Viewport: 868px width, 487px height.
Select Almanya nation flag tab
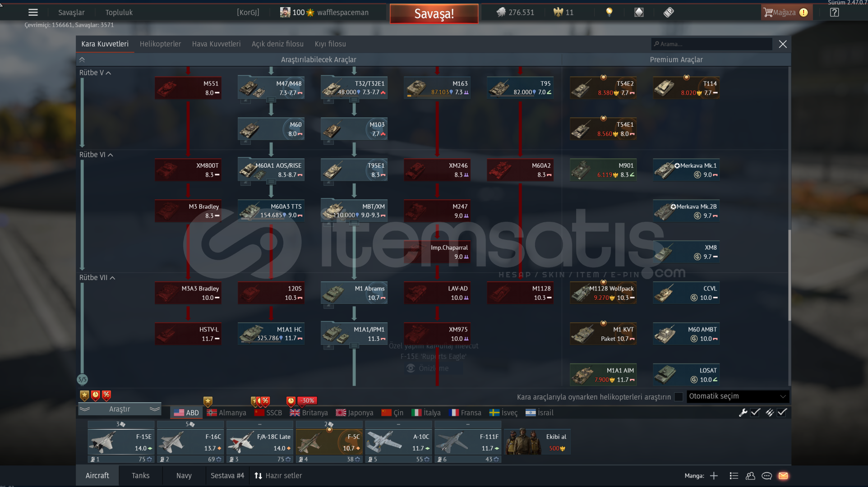(226, 413)
